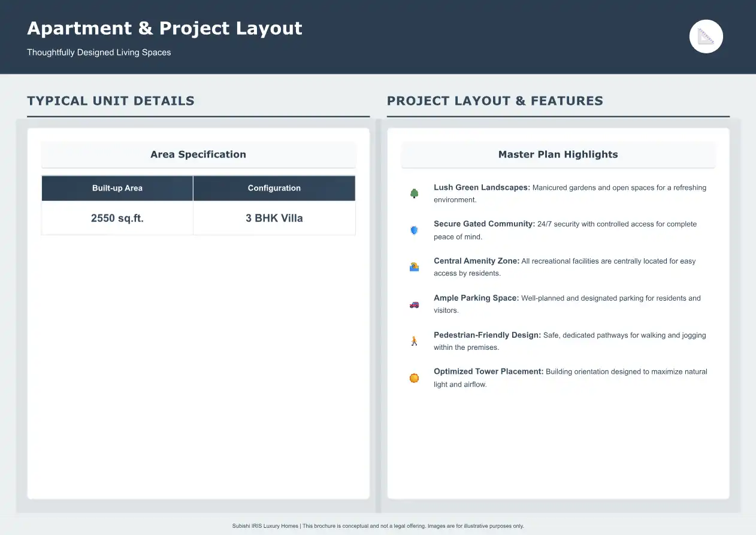The height and width of the screenshot is (535, 756).
Task: Tap the car icon for Ample Parking Space
Action: tap(414, 304)
